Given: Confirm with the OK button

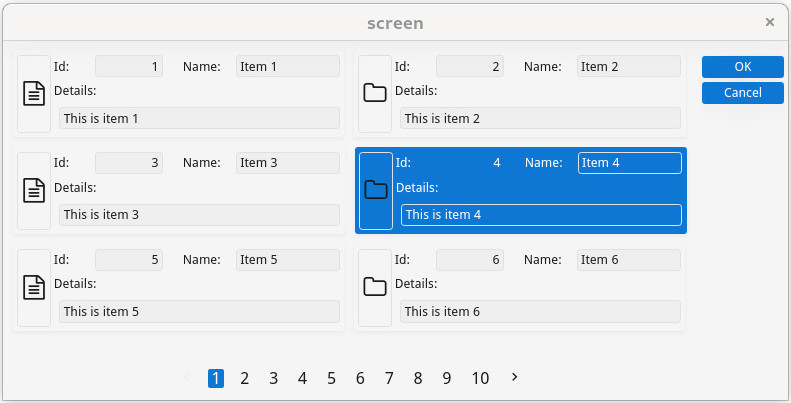Looking at the screenshot, I should click(x=743, y=67).
